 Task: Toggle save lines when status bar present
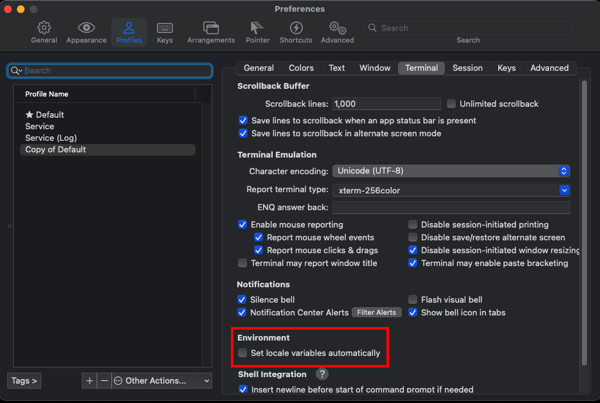[x=243, y=121]
